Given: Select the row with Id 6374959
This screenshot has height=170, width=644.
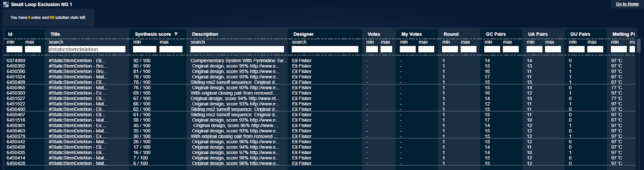Looking at the screenshot, I should click(x=16, y=61).
